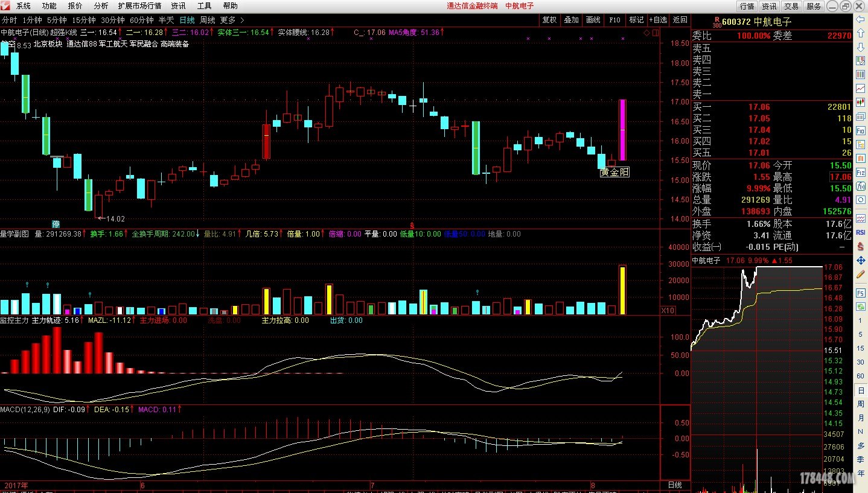
Task: Switch to the 行情 tab at top right
Action: (747, 6)
